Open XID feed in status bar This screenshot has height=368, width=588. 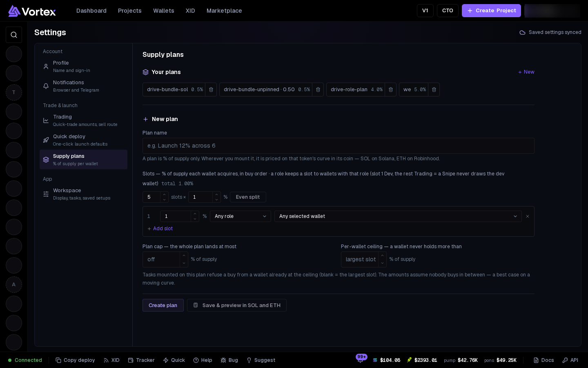[111, 360]
